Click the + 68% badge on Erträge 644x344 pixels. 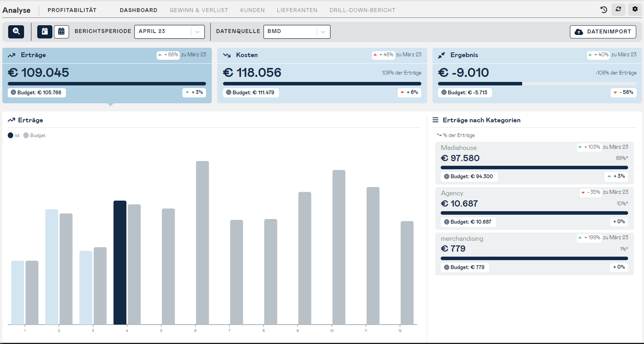[168, 55]
